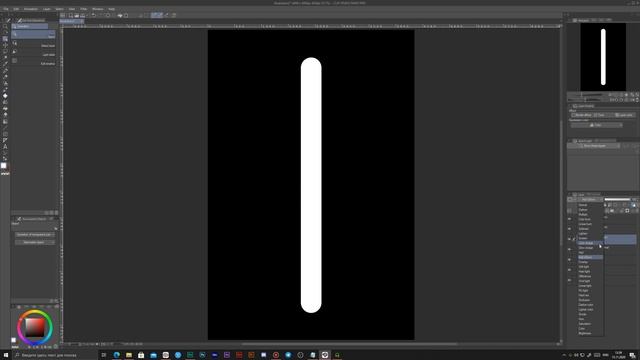Viewport: 640px width, 360px height.
Task: Open Microsoft Edge from the taskbar
Action: 116,355
